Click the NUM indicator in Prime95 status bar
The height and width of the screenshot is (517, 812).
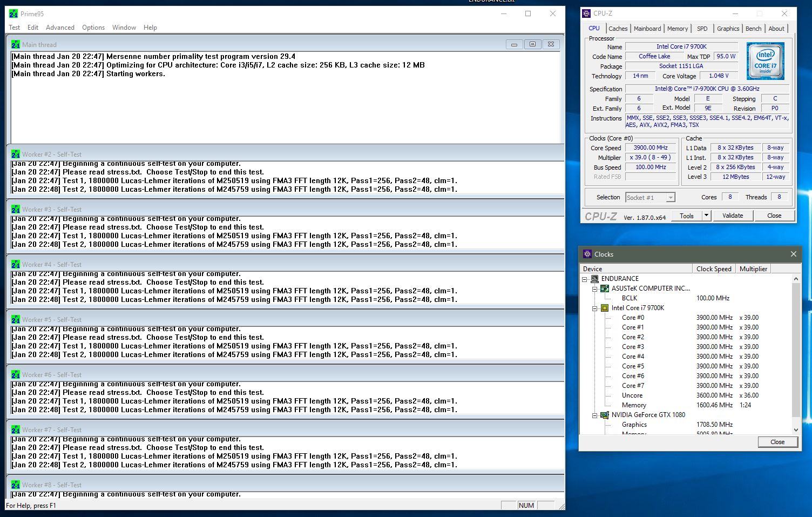pyautogui.click(x=526, y=506)
